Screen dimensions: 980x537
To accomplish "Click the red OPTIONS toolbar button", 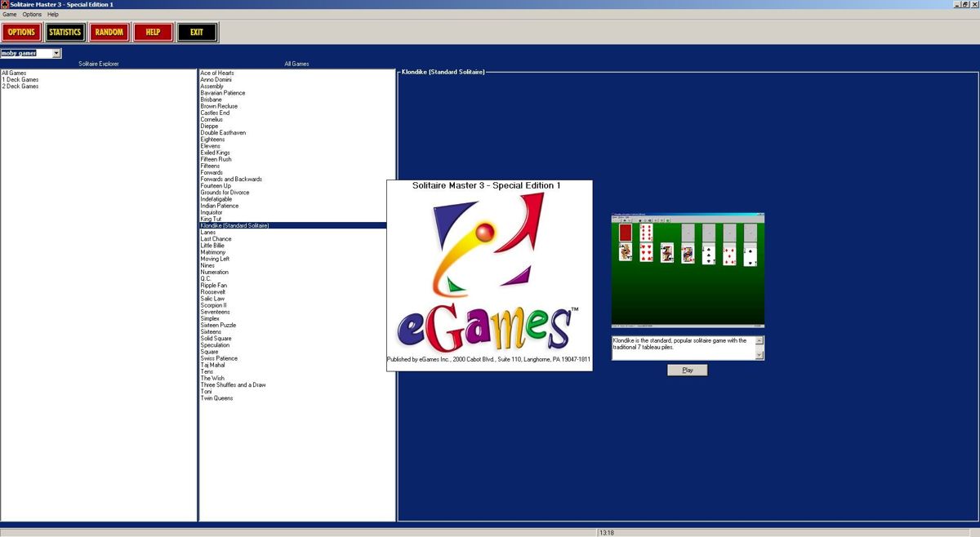I will coord(21,33).
